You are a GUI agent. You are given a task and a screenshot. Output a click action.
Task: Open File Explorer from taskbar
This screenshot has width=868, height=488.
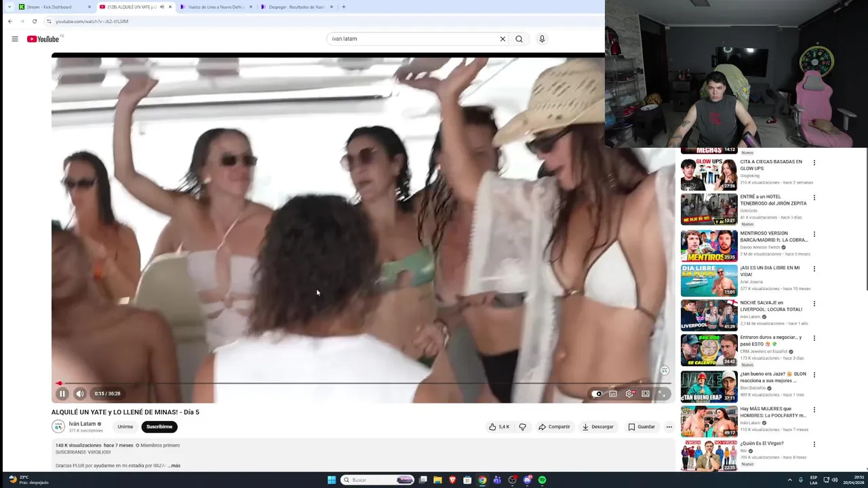pos(437,480)
